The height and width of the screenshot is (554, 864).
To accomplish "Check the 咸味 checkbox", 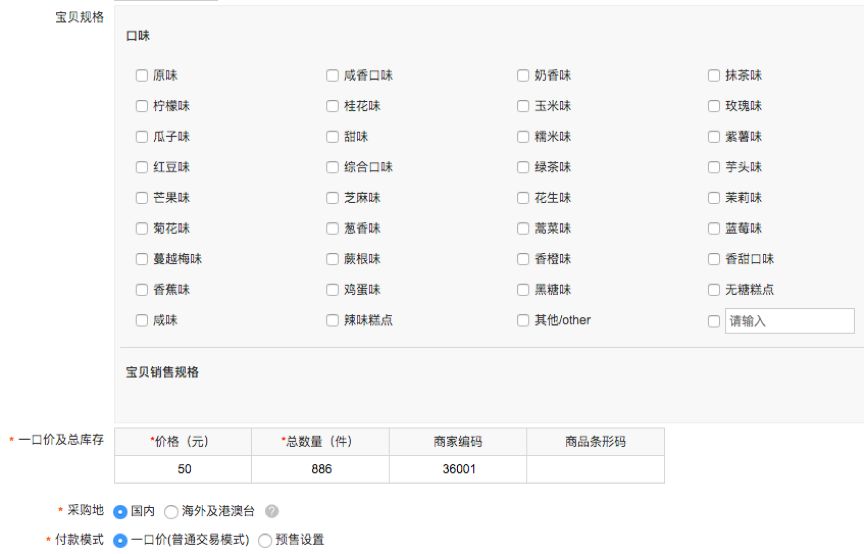I will coord(142,320).
